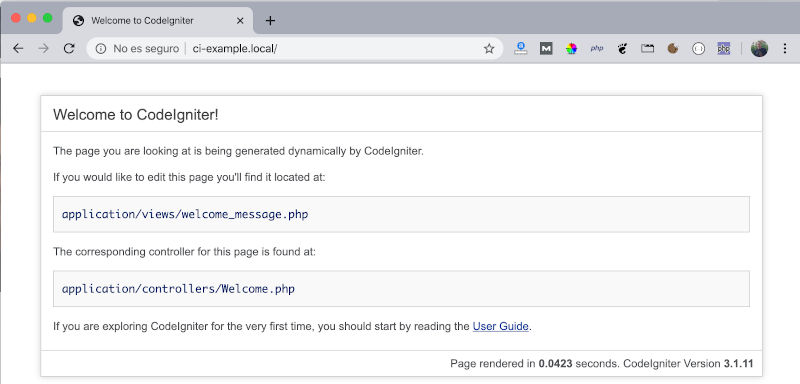Open the User Guide link
The height and width of the screenshot is (384, 800).
501,326
